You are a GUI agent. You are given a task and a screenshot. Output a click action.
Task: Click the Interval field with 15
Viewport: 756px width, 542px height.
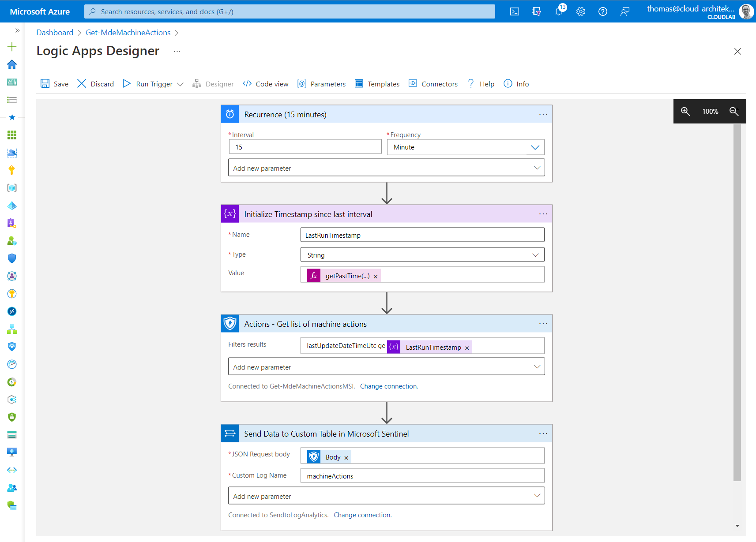[305, 147]
